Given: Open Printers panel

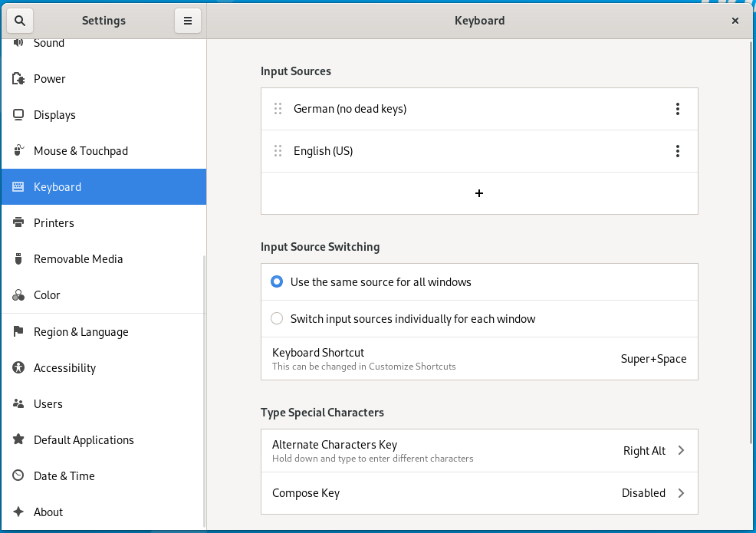Looking at the screenshot, I should [104, 222].
